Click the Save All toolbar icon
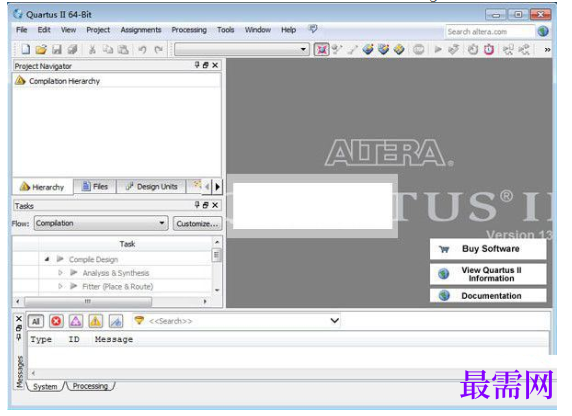The height and width of the screenshot is (416, 572). [x=72, y=49]
